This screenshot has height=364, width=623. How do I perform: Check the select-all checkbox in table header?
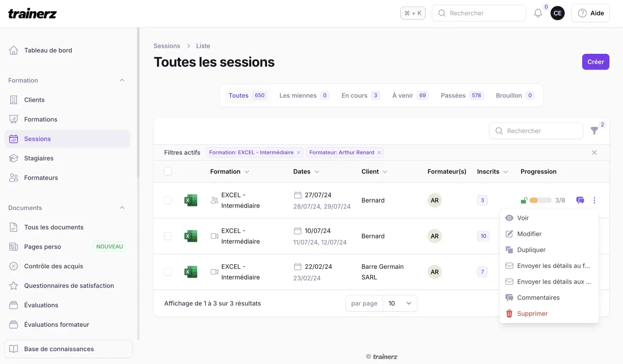click(168, 171)
